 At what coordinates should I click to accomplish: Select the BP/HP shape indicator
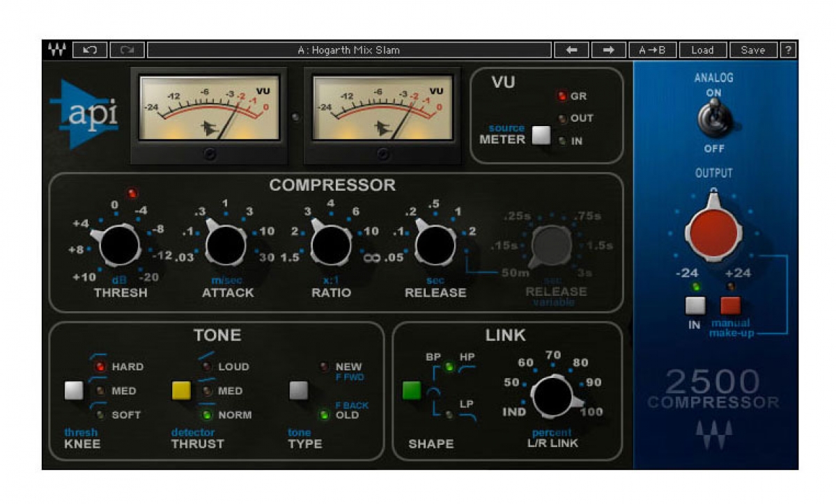coord(449,366)
